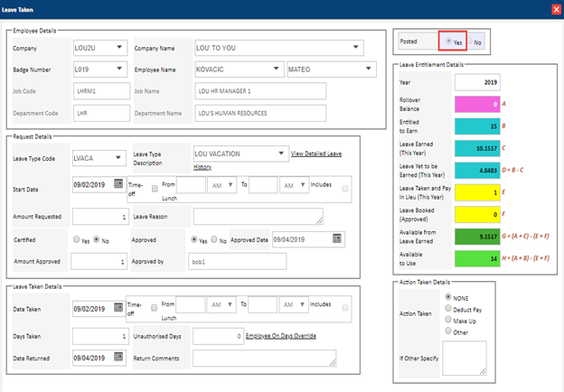Close the Leave Taken window
The width and height of the screenshot is (564, 392).
point(555,8)
